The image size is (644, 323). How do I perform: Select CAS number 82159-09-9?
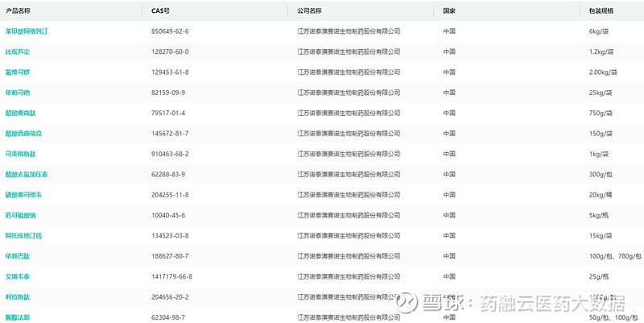pos(168,93)
